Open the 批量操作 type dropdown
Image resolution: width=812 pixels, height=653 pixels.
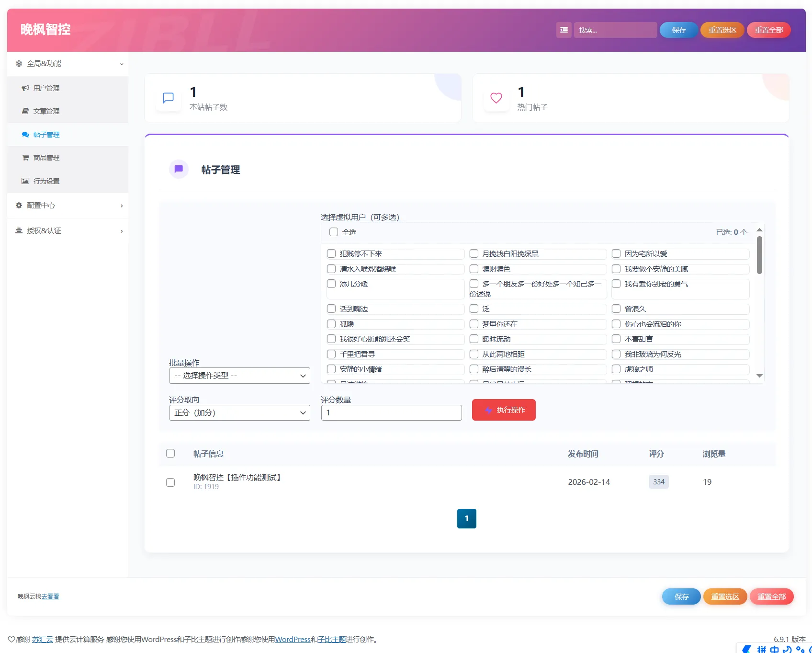(239, 376)
